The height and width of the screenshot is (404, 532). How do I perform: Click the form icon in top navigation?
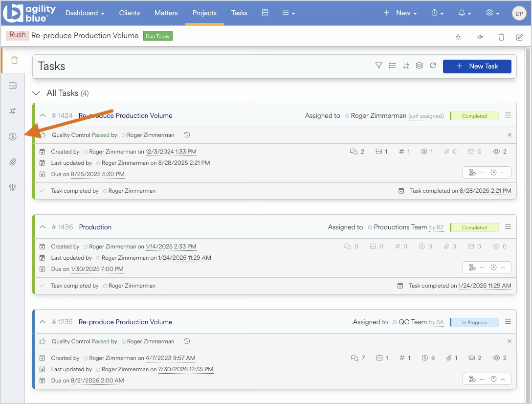tap(265, 13)
